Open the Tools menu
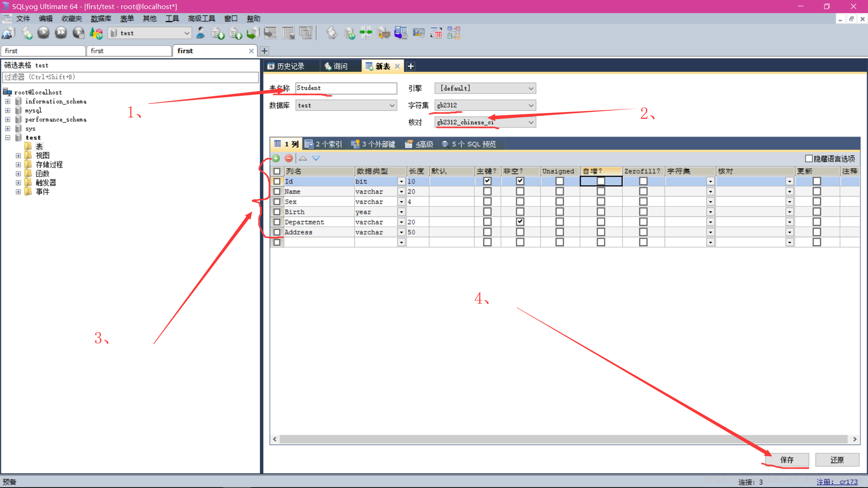The image size is (868, 488). tap(172, 19)
